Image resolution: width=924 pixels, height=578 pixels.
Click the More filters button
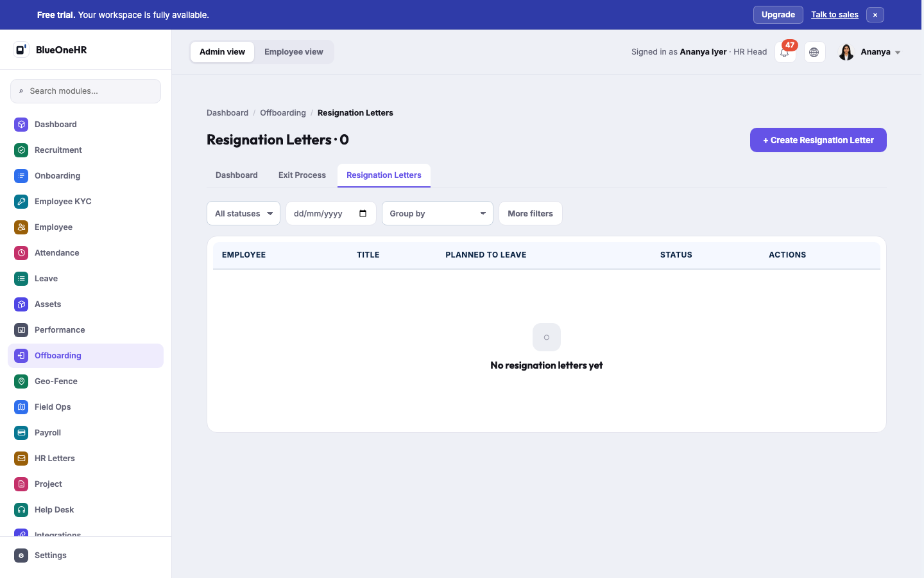tap(530, 213)
